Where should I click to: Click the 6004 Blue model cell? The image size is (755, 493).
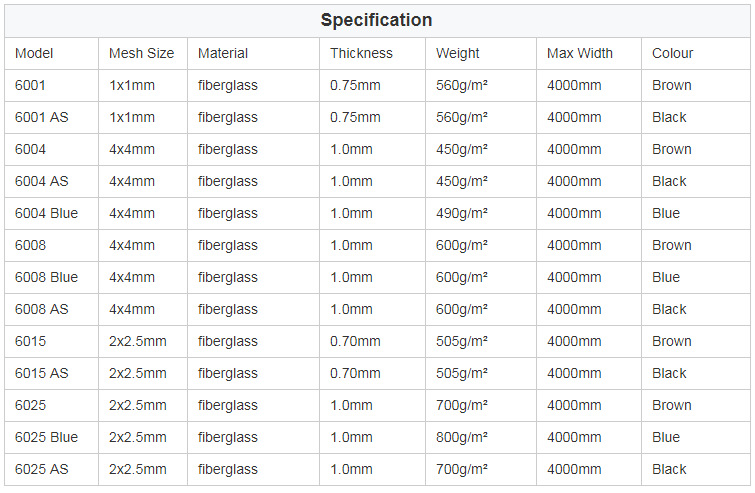click(x=46, y=213)
